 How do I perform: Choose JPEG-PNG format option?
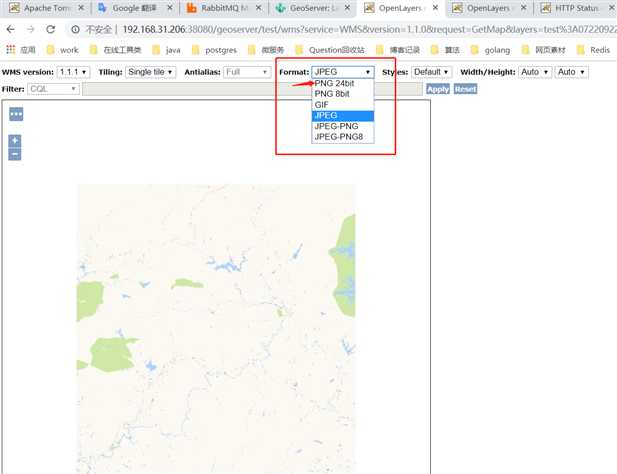[x=343, y=126]
